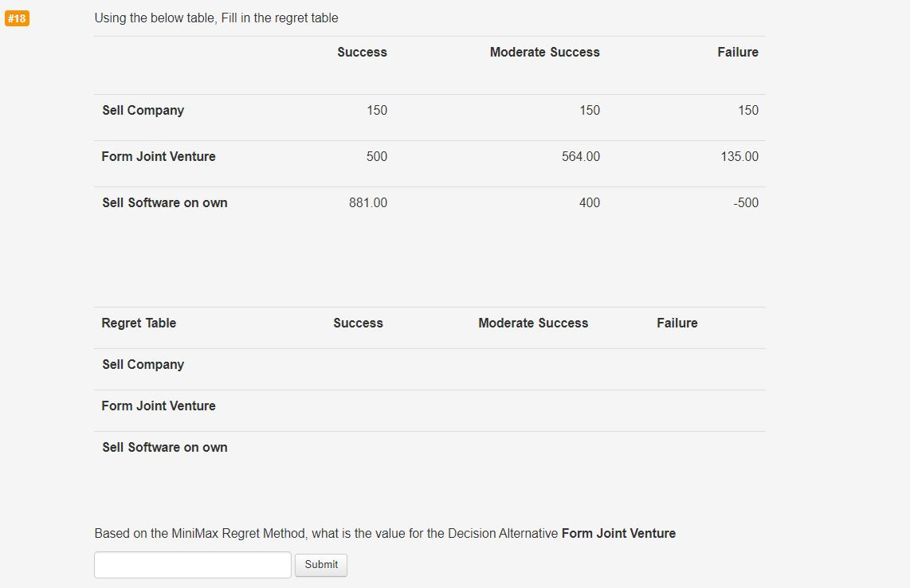Image resolution: width=910 pixels, height=588 pixels.
Task: Click Form Joint Venture row in Regret Table
Action: (x=158, y=406)
